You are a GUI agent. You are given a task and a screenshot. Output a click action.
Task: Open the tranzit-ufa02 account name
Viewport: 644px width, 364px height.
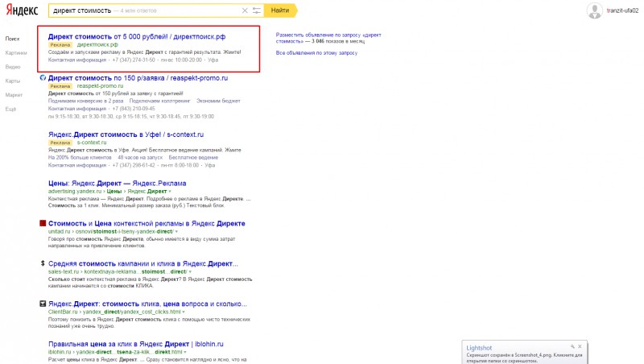click(622, 10)
